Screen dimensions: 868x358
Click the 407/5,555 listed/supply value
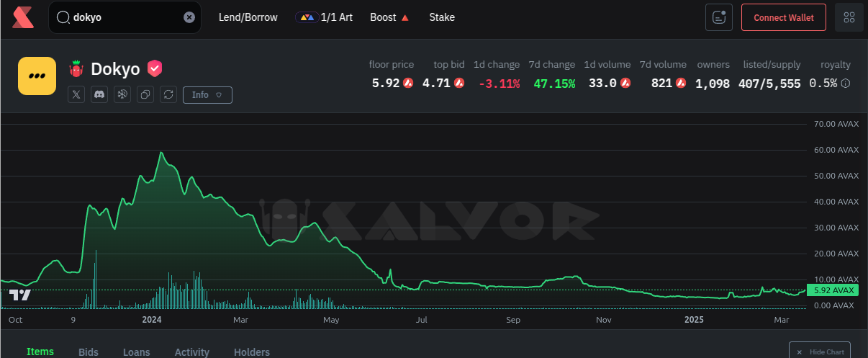769,84
